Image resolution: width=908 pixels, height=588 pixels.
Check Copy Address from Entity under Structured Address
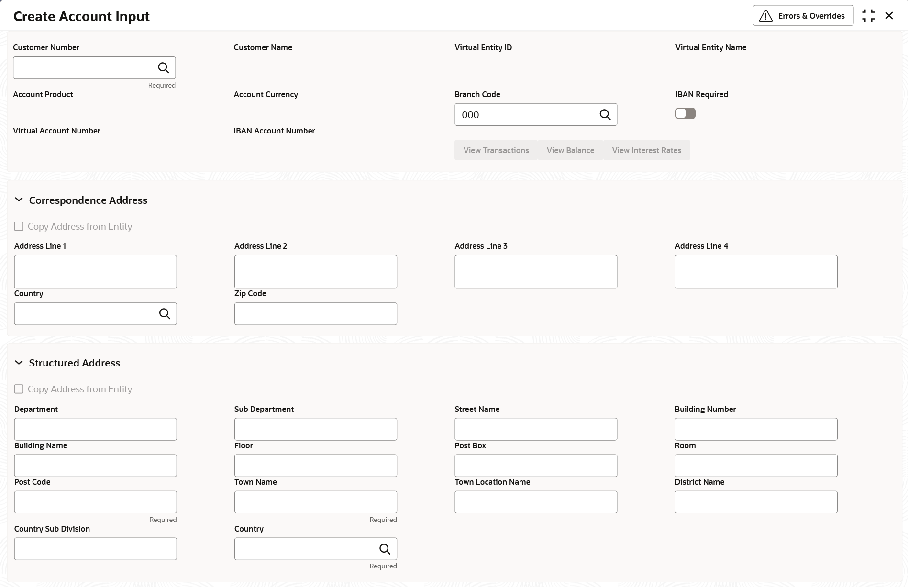(19, 389)
